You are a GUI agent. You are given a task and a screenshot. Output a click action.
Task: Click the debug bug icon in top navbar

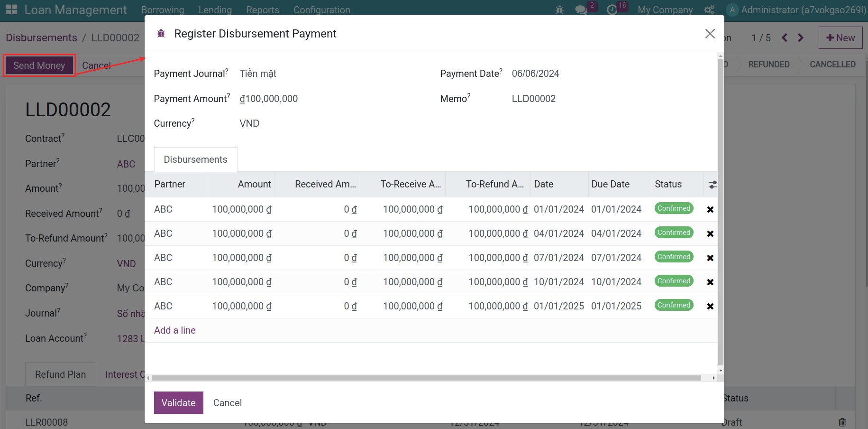(559, 10)
